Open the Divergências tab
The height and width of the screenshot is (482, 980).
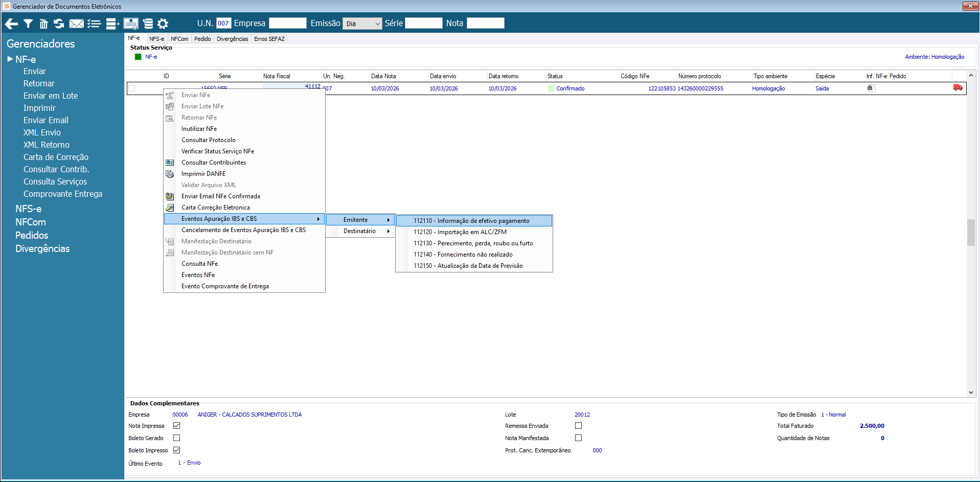(233, 39)
